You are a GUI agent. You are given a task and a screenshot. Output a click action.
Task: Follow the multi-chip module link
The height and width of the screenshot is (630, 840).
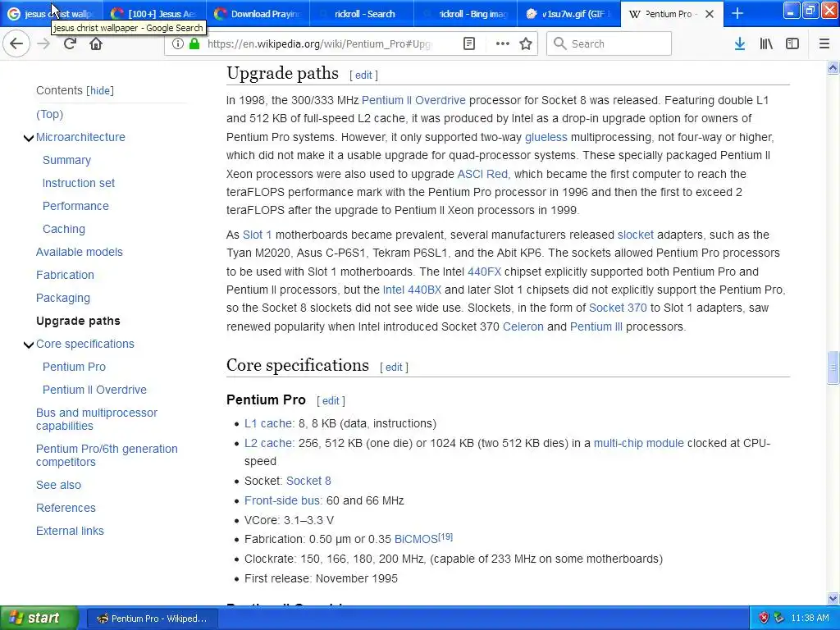coord(638,444)
